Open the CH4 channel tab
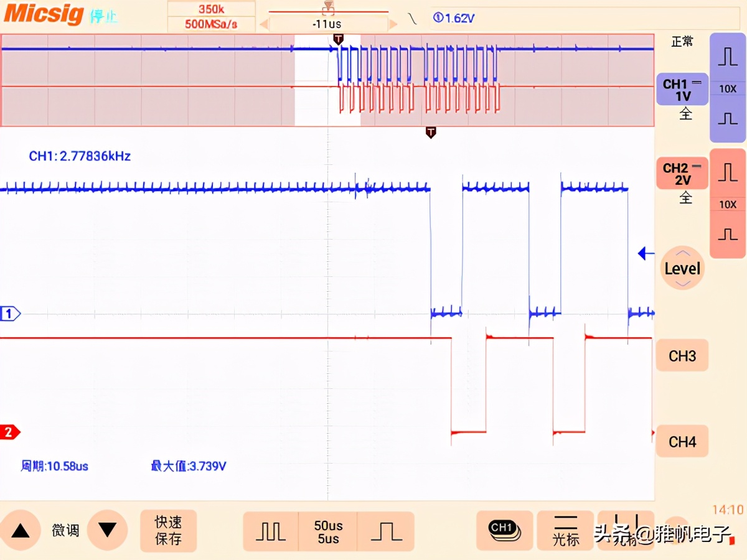The height and width of the screenshot is (560, 747). pos(682,442)
